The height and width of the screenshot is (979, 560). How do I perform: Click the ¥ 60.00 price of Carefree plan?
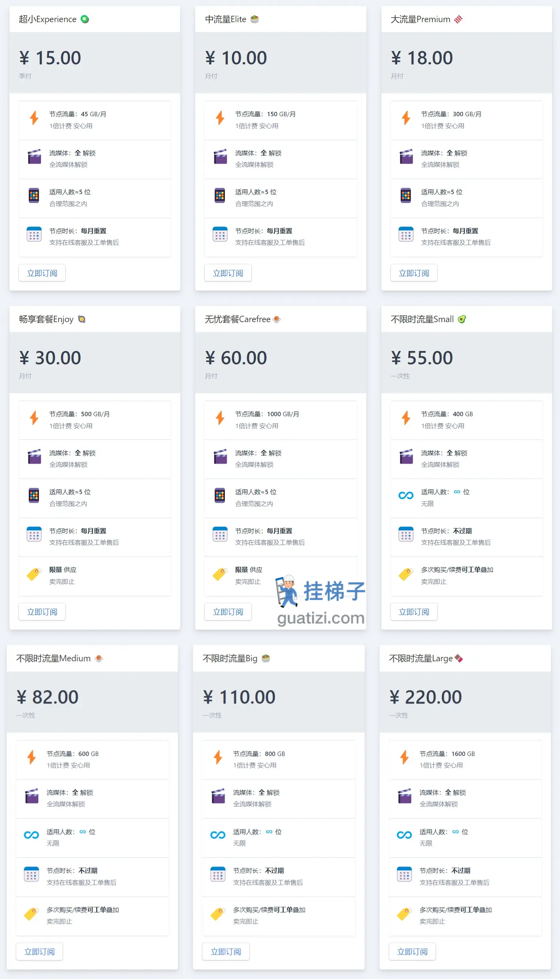(236, 358)
